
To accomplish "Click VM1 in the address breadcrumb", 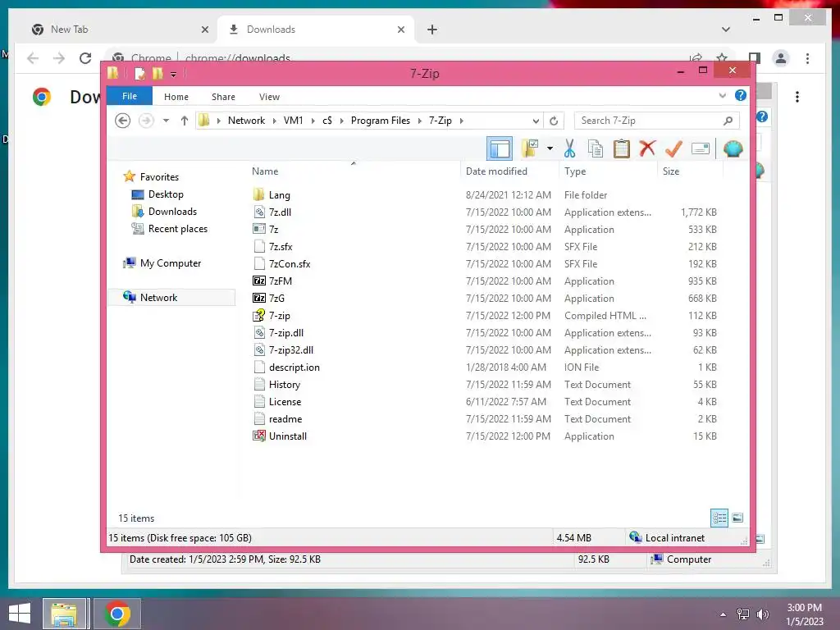I will [x=293, y=121].
